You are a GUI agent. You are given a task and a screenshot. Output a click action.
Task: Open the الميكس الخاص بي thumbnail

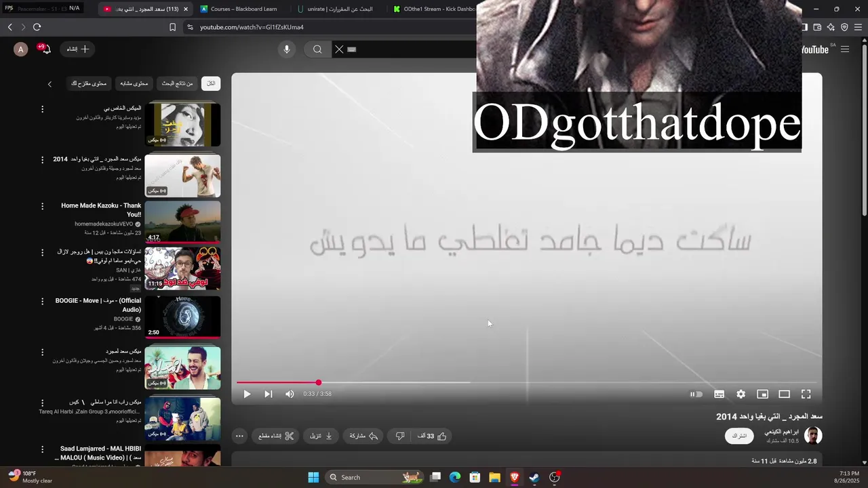click(x=182, y=124)
